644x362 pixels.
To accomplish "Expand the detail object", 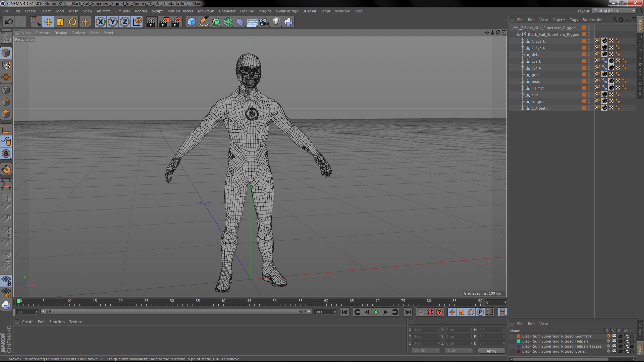I will [x=522, y=55].
